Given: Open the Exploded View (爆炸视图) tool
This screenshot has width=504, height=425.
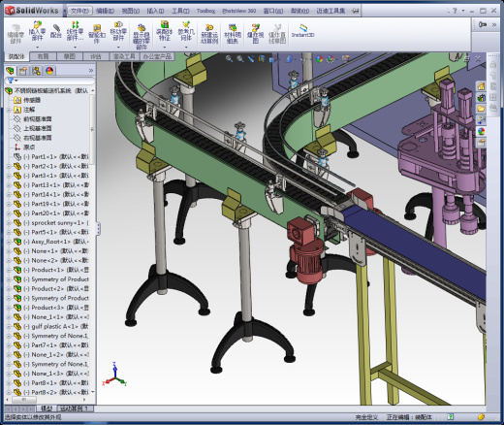Looking at the screenshot, I should click(255, 33).
